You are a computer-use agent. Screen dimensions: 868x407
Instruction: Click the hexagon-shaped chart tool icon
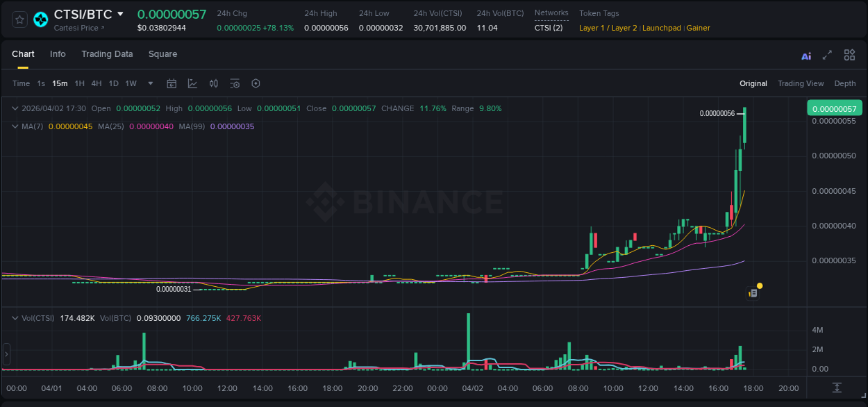256,83
